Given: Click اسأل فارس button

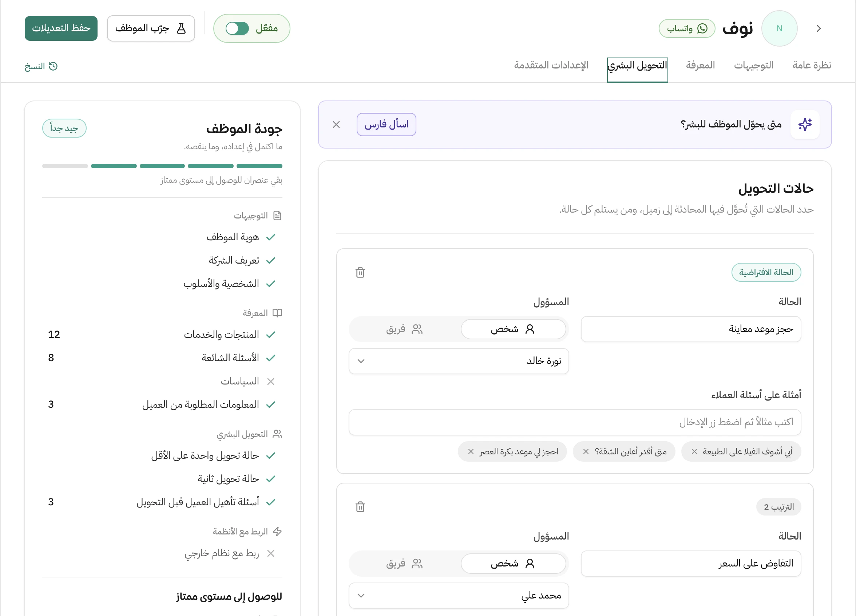Looking at the screenshot, I should [387, 124].
